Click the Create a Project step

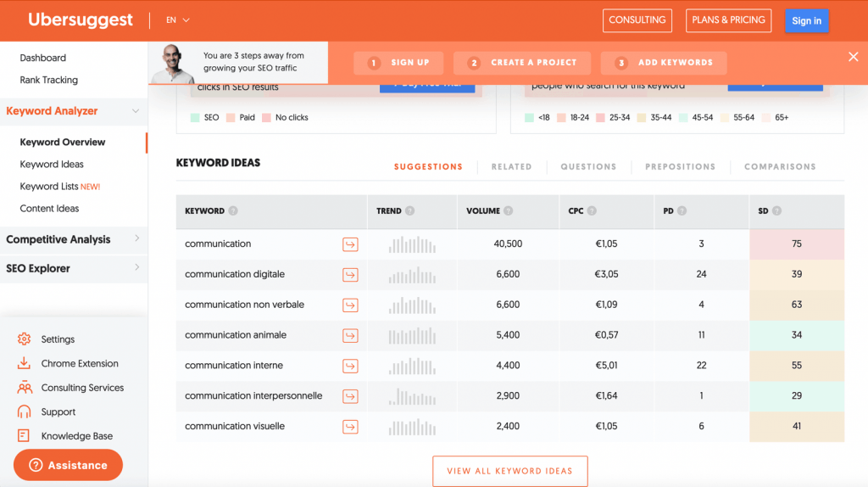[x=522, y=63]
